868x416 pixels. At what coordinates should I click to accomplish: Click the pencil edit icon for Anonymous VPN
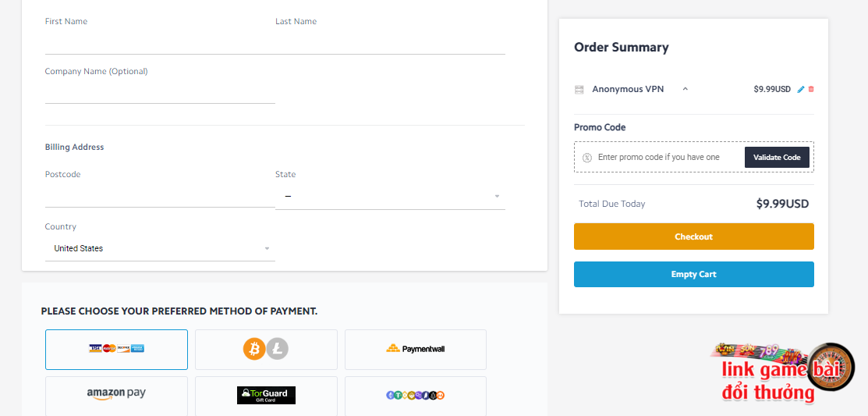pos(800,89)
